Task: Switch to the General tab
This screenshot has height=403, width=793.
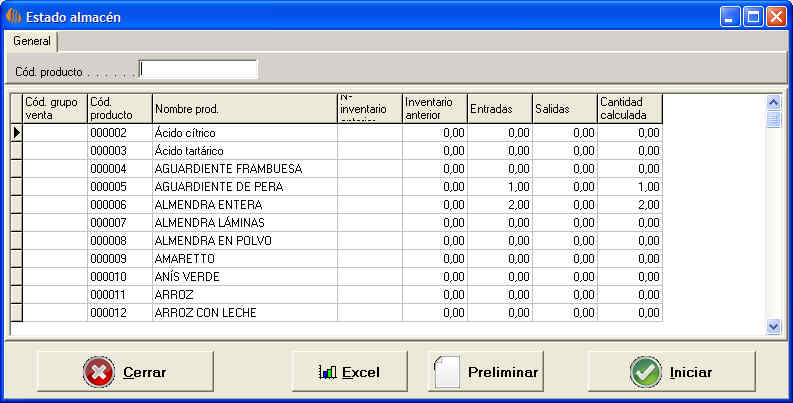Action: [x=32, y=41]
